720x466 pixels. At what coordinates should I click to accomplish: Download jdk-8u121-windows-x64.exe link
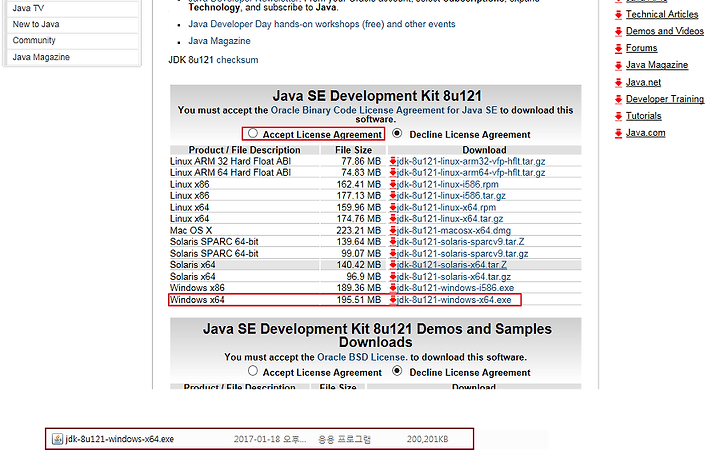pyautogui.click(x=454, y=300)
